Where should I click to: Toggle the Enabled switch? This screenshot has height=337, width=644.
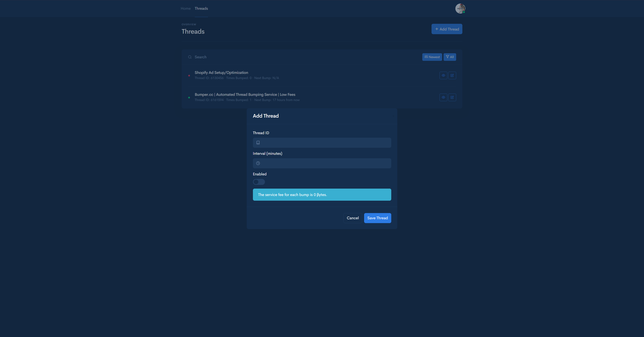[259, 182]
